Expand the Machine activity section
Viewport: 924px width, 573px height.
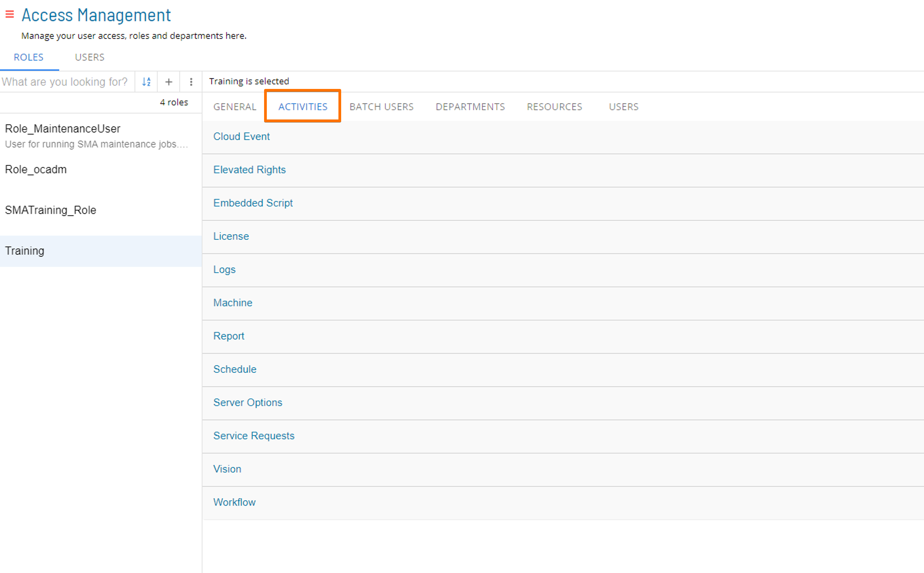click(233, 303)
